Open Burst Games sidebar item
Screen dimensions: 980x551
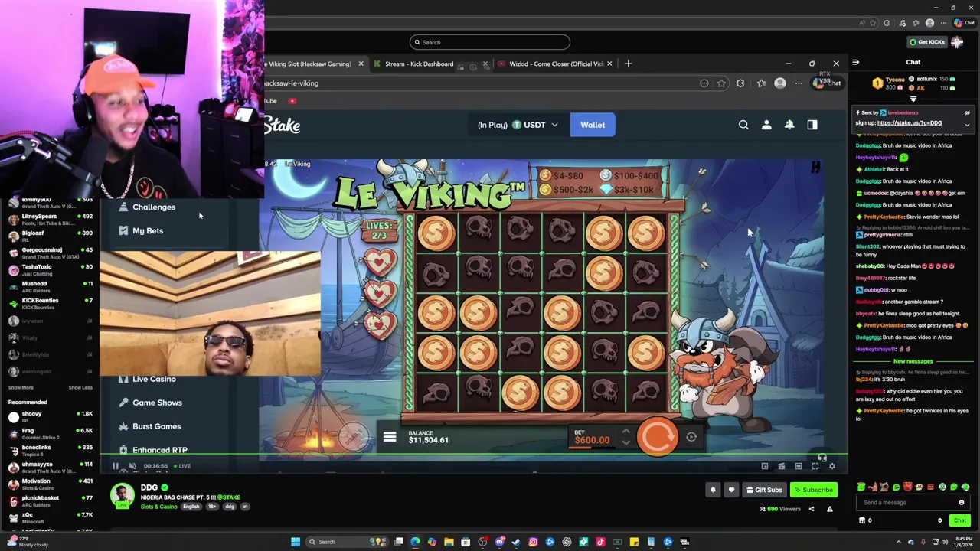[156, 426]
